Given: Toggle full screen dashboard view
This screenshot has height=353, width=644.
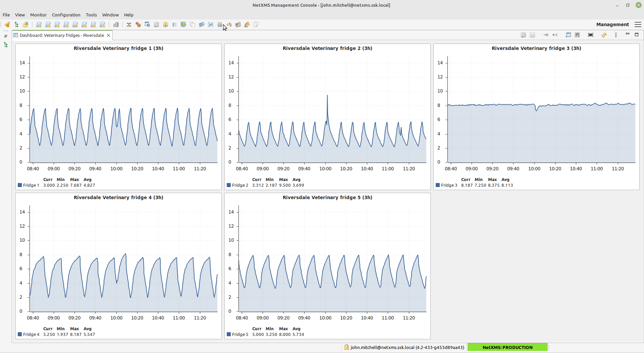Looking at the screenshot, I should 591,35.
